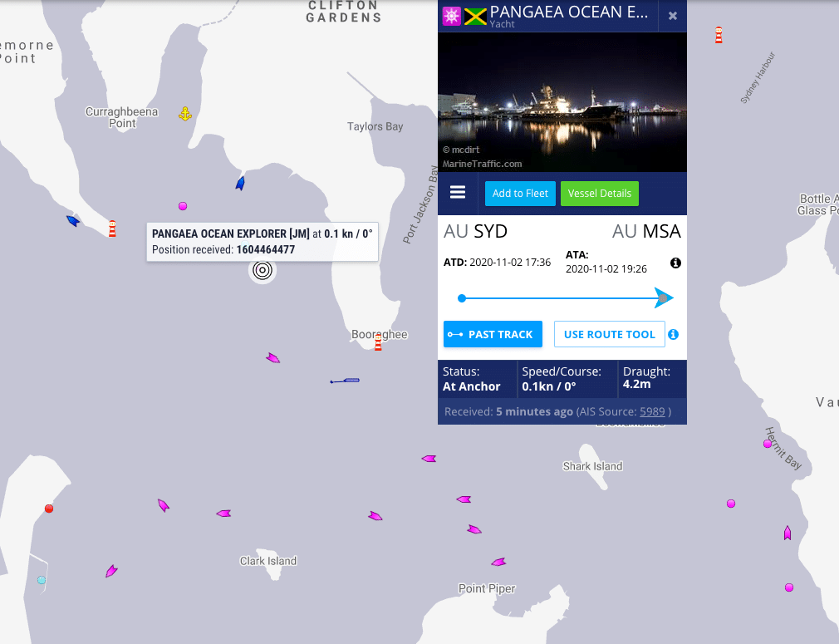Viewport: 839px width, 644px height.
Task: Open the hamburger menu in vessel panel
Action: (x=458, y=193)
